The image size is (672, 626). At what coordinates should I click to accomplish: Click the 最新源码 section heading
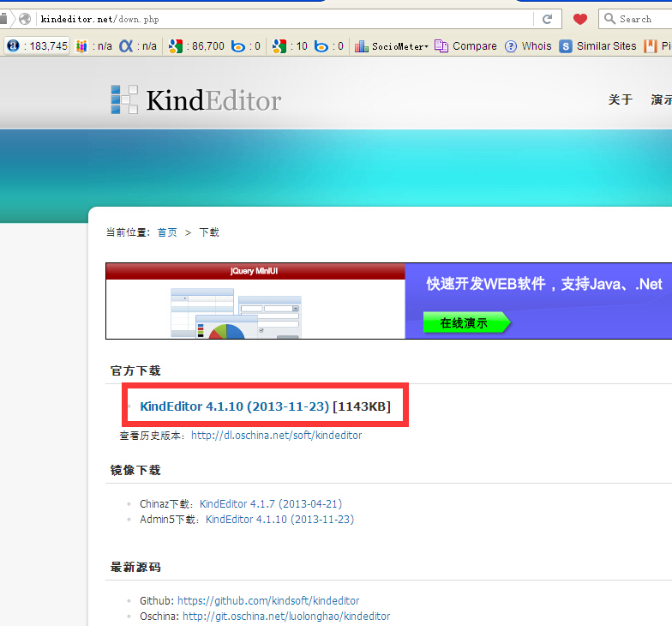[135, 568]
